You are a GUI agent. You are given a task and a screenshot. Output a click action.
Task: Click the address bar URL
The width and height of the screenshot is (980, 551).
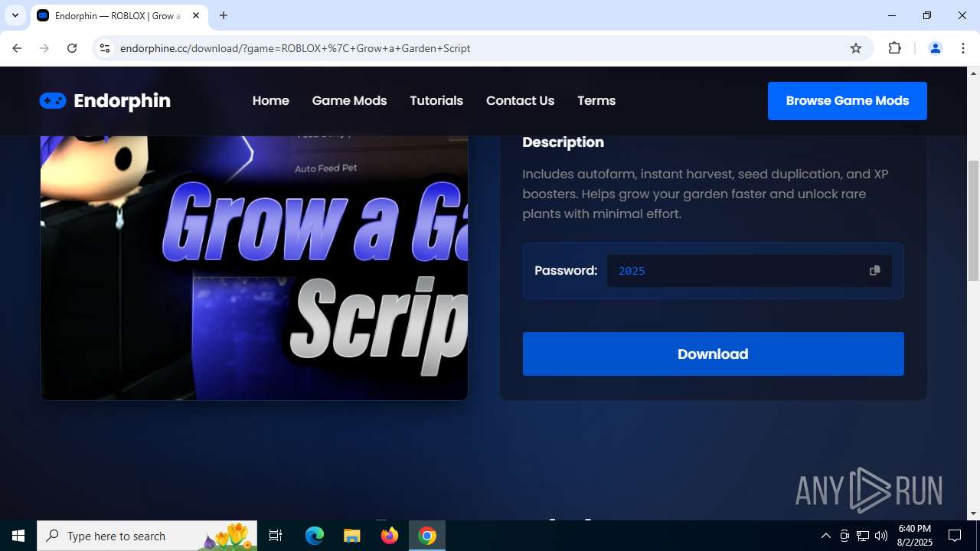295,48
